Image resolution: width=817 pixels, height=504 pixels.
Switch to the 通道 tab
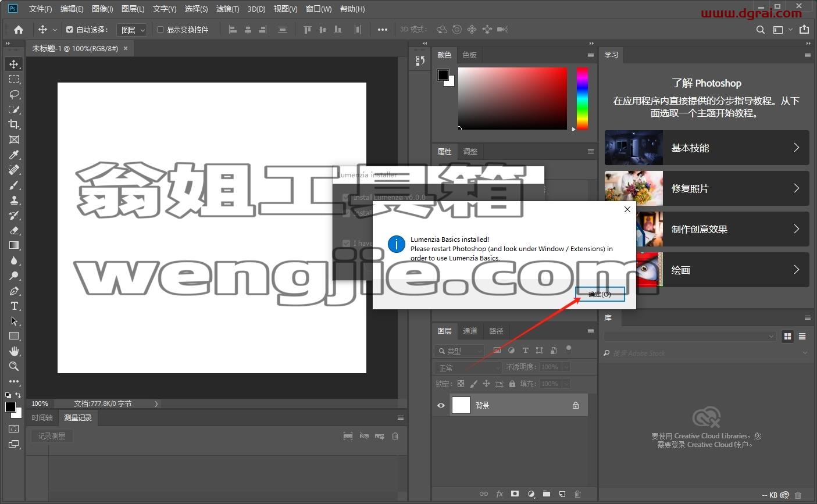(470, 331)
